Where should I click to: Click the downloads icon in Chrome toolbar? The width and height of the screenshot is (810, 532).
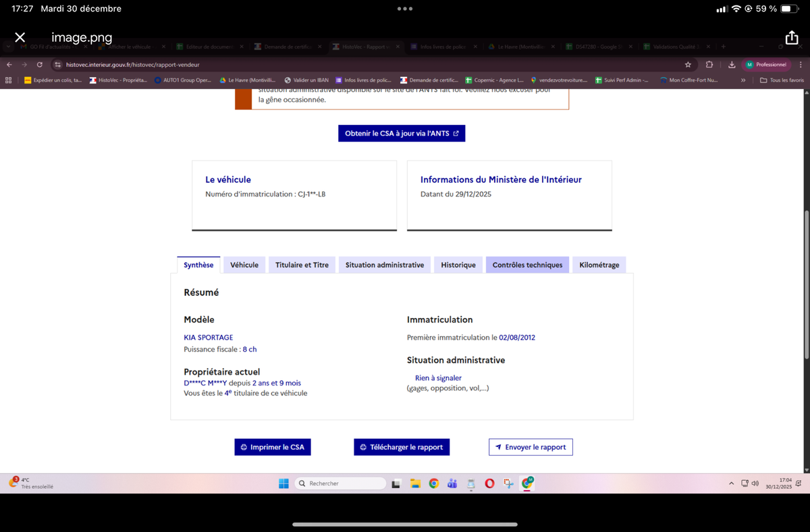click(x=732, y=65)
